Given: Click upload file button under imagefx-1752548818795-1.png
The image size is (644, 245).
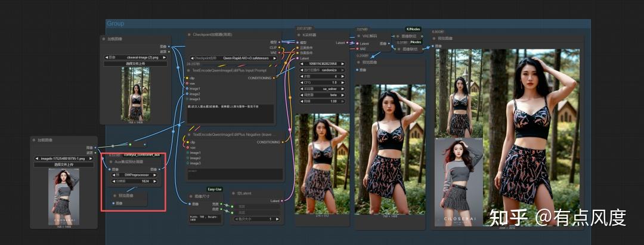Looking at the screenshot, I should [x=64, y=165].
